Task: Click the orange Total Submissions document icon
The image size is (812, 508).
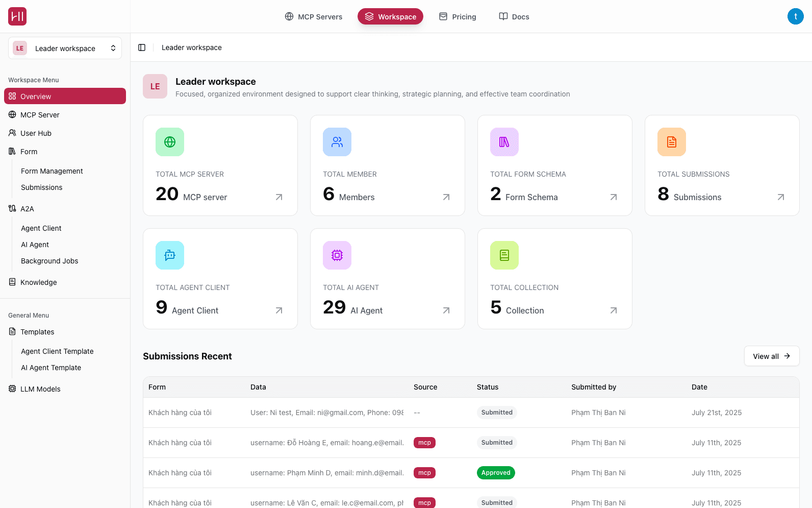Action: pos(672,142)
